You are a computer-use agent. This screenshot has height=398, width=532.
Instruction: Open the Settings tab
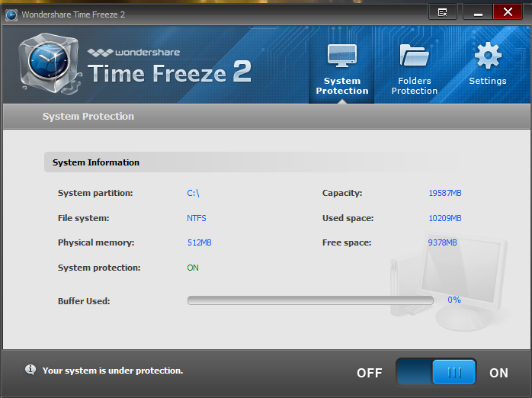pos(488,66)
